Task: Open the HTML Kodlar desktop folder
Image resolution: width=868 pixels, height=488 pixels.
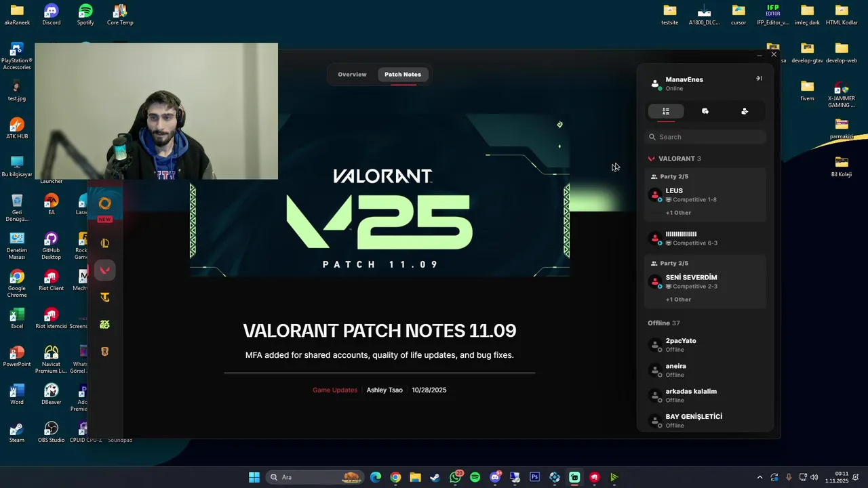Action: click(x=842, y=14)
